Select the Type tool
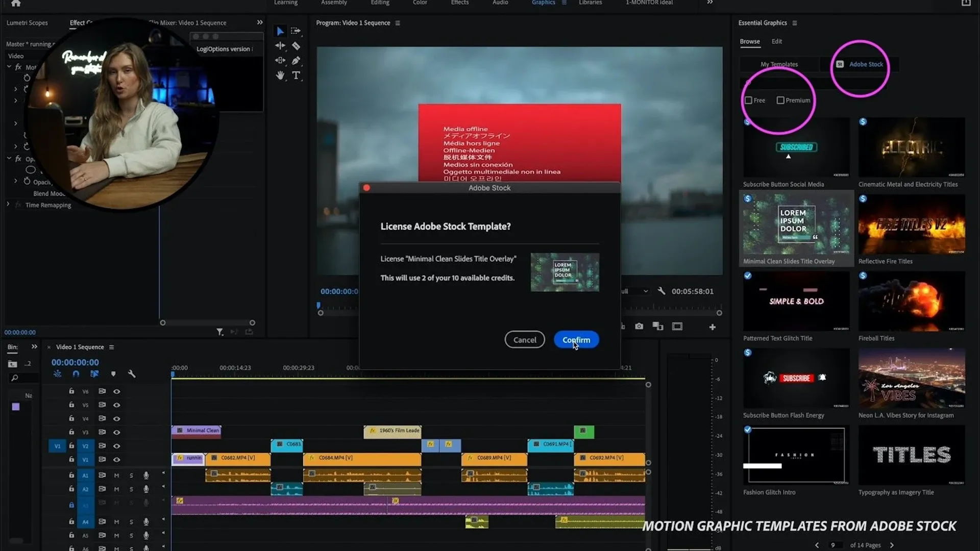980x551 pixels. click(x=296, y=76)
